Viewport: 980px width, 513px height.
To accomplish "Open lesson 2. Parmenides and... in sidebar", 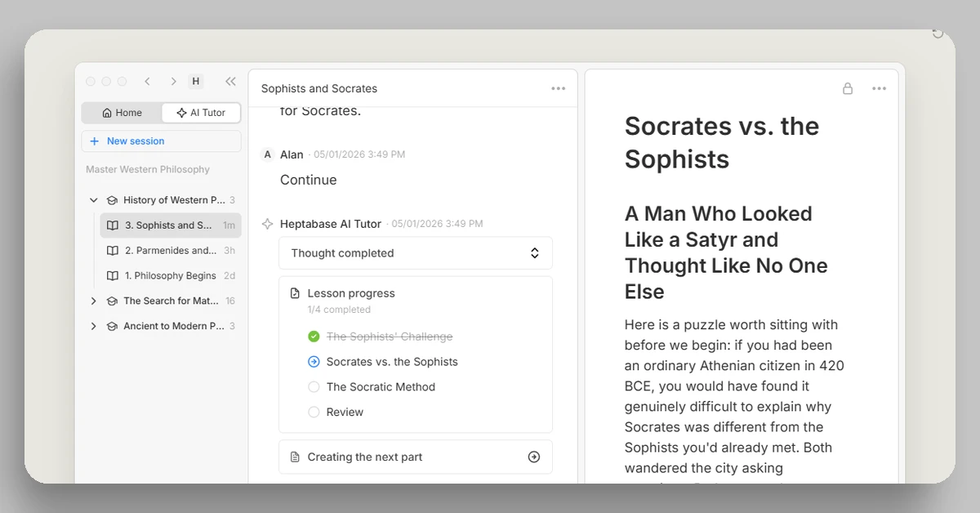I will tap(171, 251).
